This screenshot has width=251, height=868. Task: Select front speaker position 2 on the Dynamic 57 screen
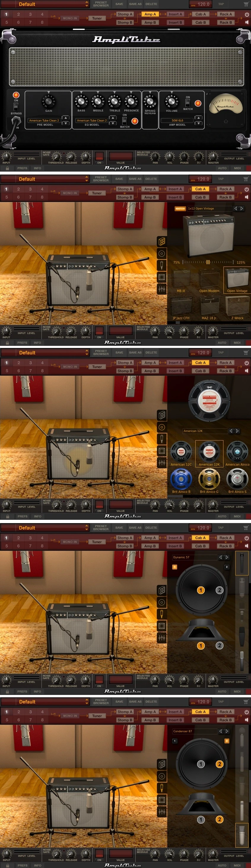point(220,590)
